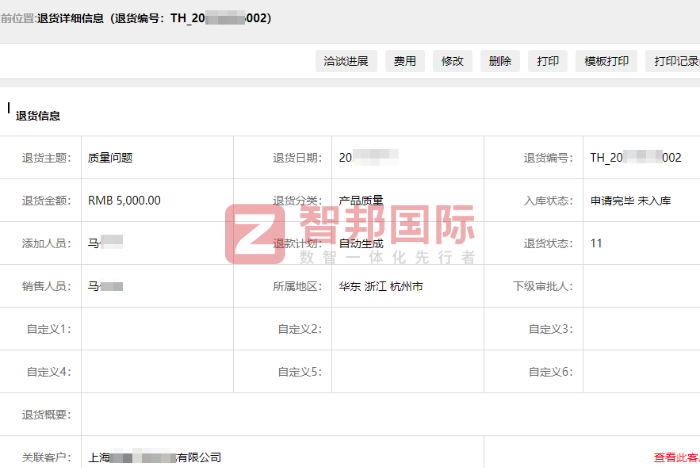The image size is (700, 468).
Task: Click the return amount RMB 5,000.00
Action: point(124,200)
